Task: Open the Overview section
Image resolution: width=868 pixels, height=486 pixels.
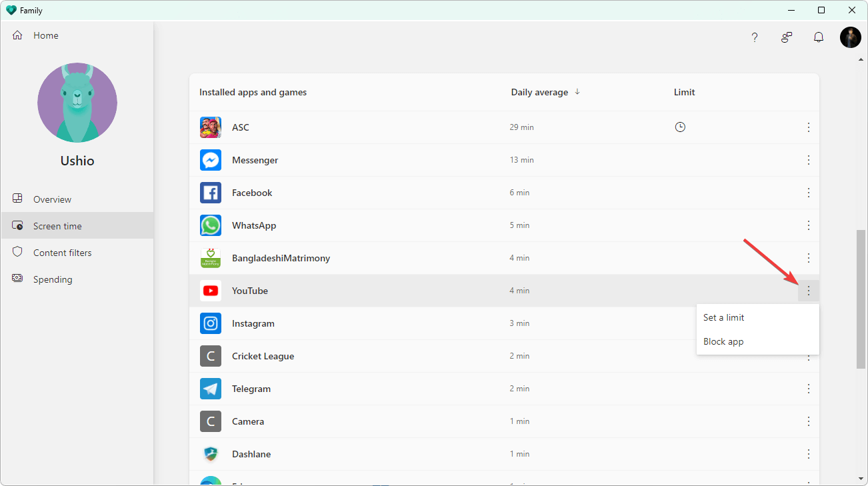Action: (x=77, y=199)
